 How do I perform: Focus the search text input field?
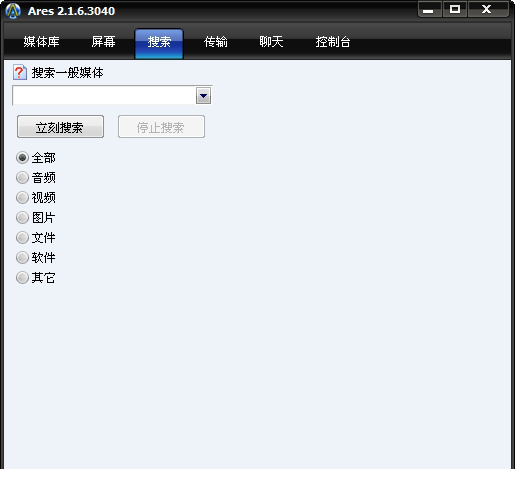pos(104,96)
